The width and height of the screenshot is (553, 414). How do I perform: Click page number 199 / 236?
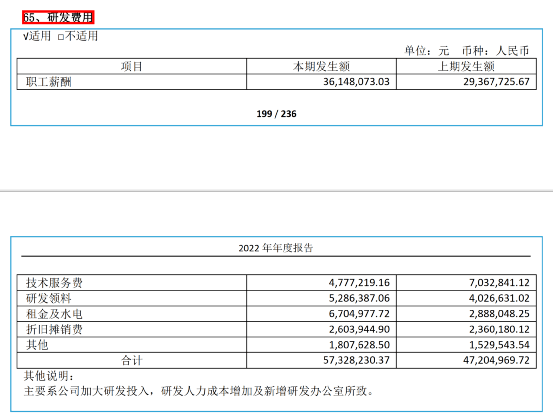pos(276,114)
